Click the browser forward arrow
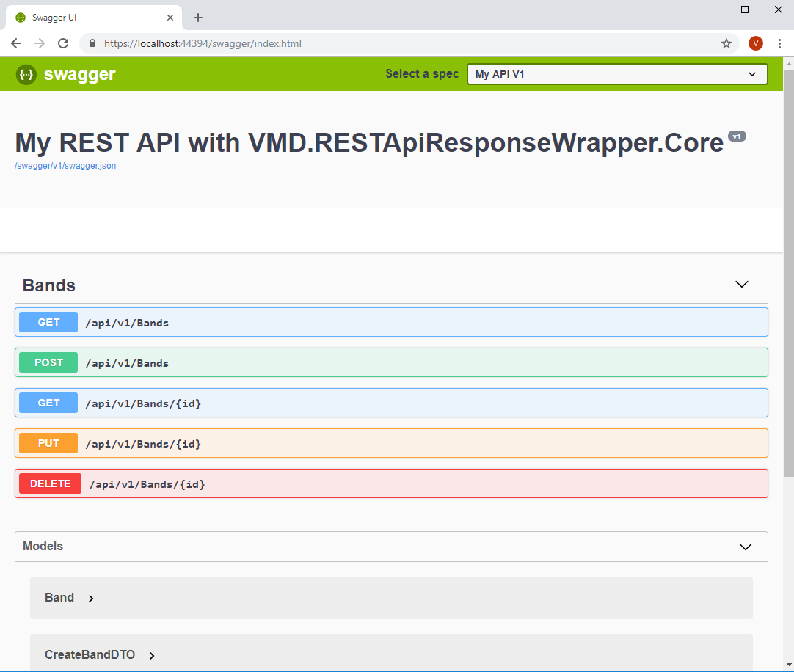794x672 pixels. [40, 43]
